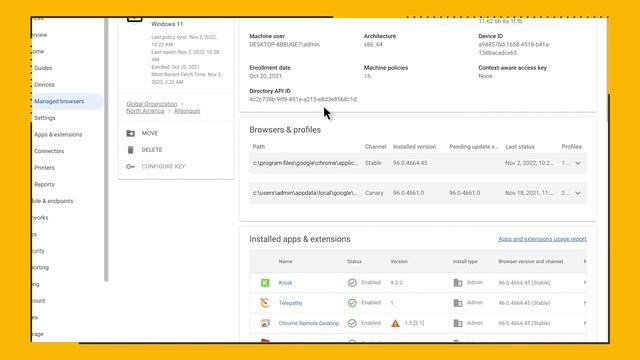
Task: Open Apps & extensions in the sidebar
Action: coord(58,135)
